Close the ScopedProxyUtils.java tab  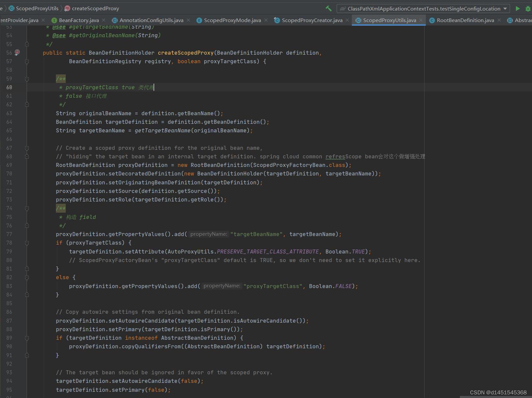point(421,20)
